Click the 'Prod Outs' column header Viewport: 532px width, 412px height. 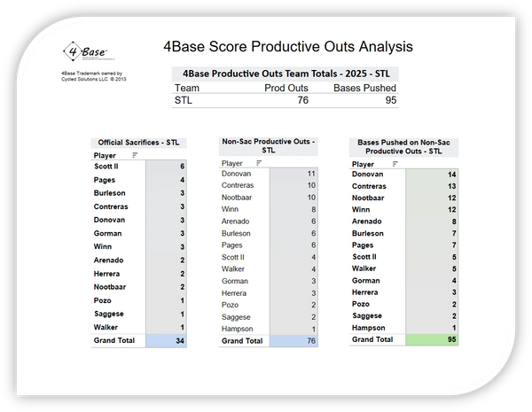pyautogui.click(x=286, y=89)
